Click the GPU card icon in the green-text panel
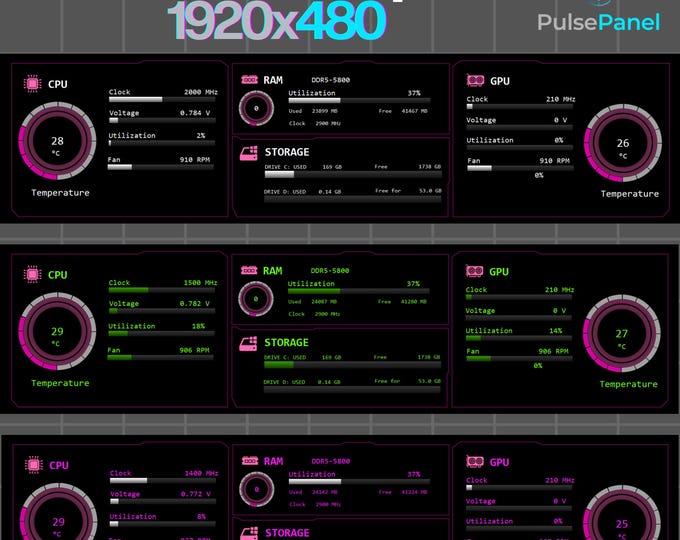 point(474,271)
